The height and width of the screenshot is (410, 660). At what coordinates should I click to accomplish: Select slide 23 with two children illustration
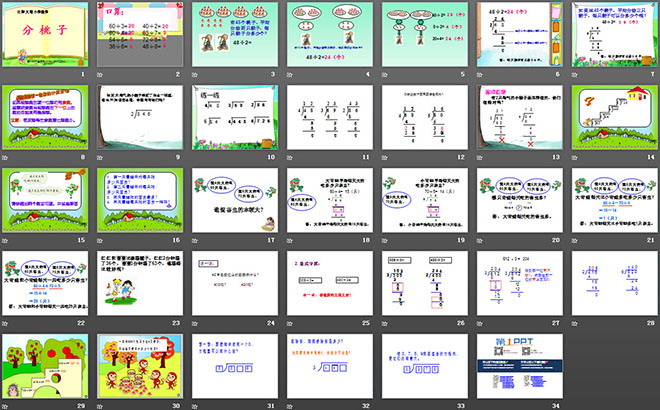pos(140,283)
